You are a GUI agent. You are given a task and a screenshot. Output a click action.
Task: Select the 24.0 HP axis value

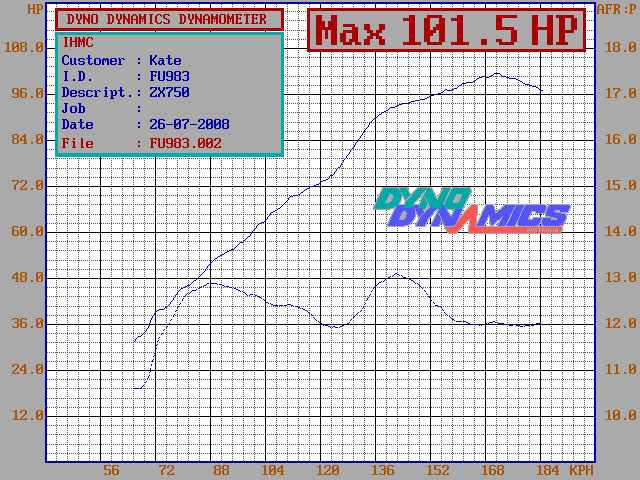tap(27, 370)
